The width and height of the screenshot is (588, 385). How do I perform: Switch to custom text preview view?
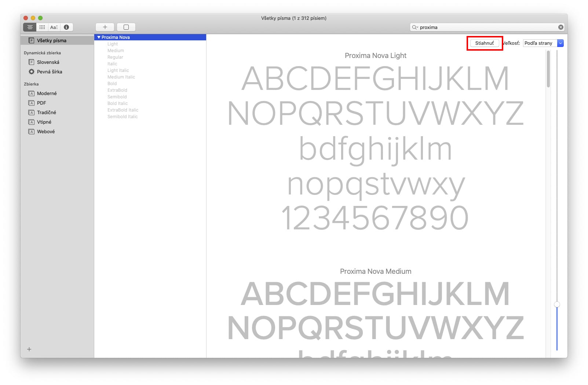(x=54, y=27)
